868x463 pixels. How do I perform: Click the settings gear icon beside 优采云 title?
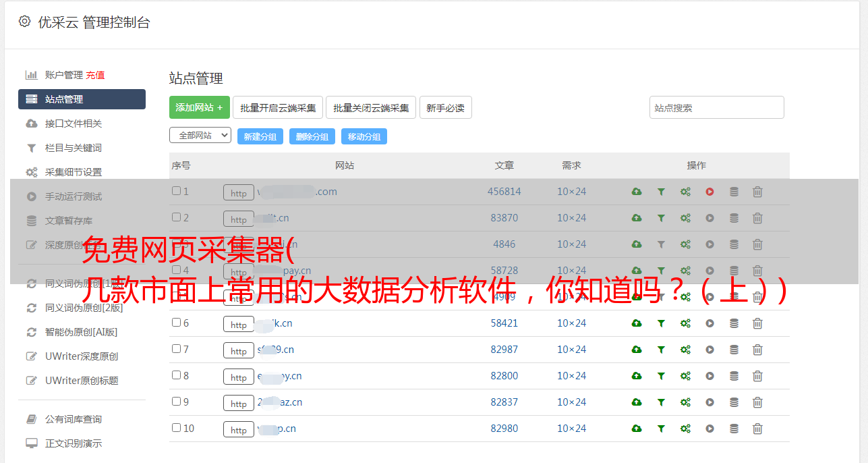pos(25,22)
